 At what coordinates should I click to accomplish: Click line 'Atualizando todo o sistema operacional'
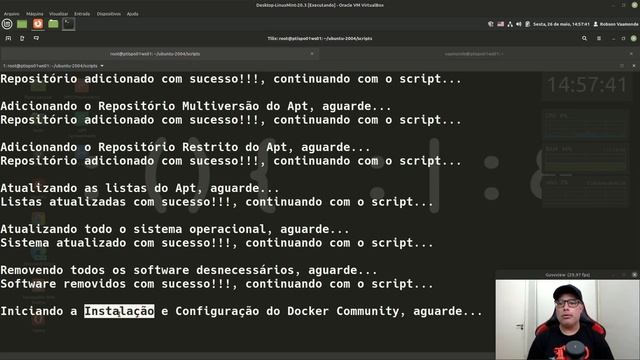pos(175,229)
